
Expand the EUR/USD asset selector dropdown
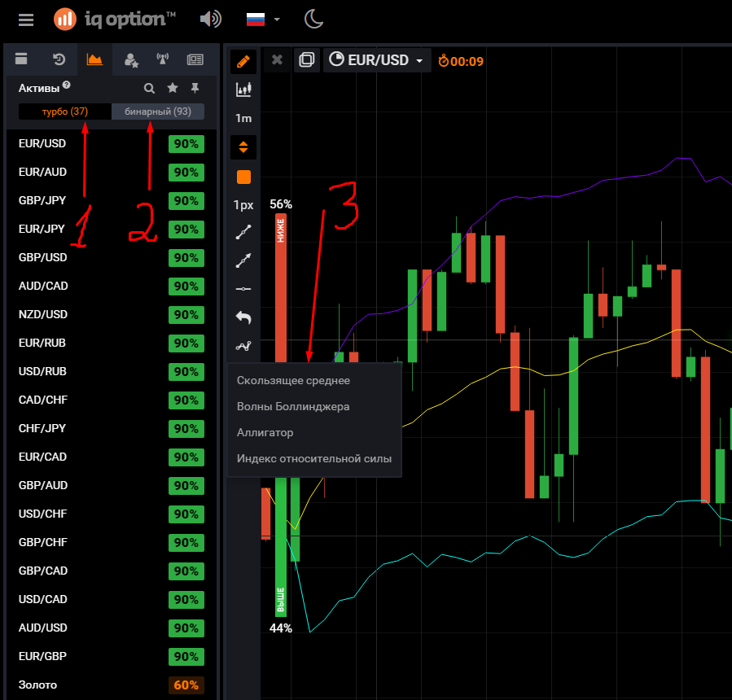tap(377, 60)
